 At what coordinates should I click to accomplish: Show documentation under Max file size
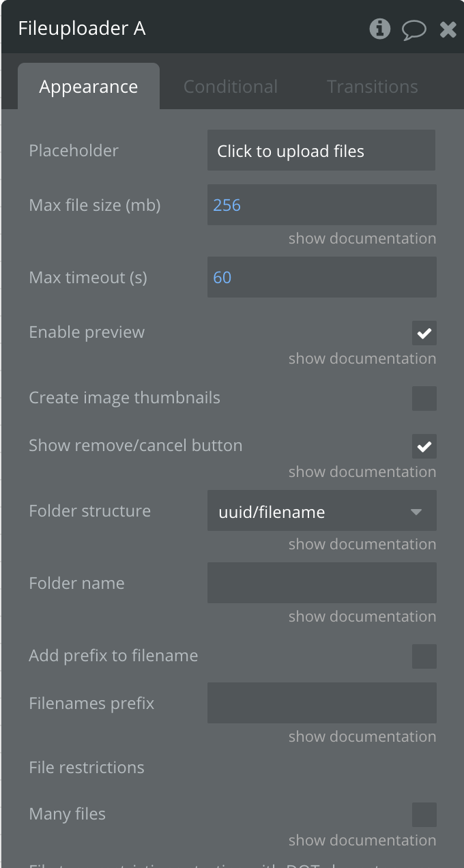[x=362, y=239]
